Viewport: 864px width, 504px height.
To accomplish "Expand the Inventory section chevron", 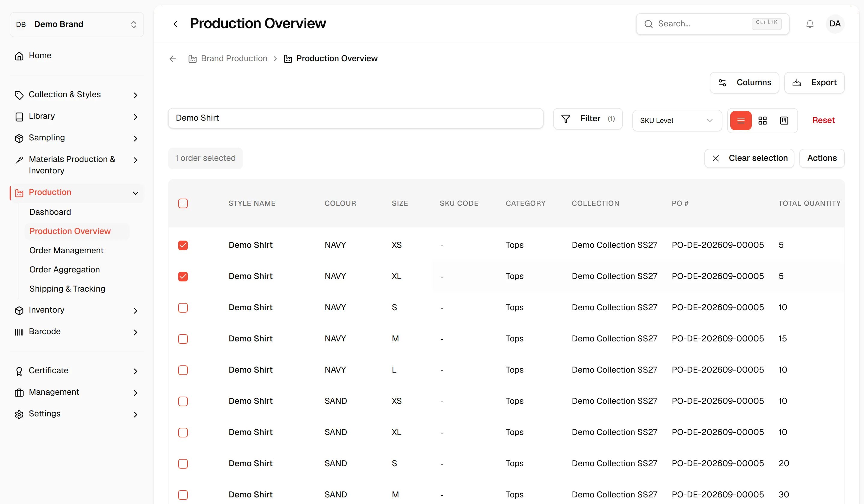I will click(135, 310).
